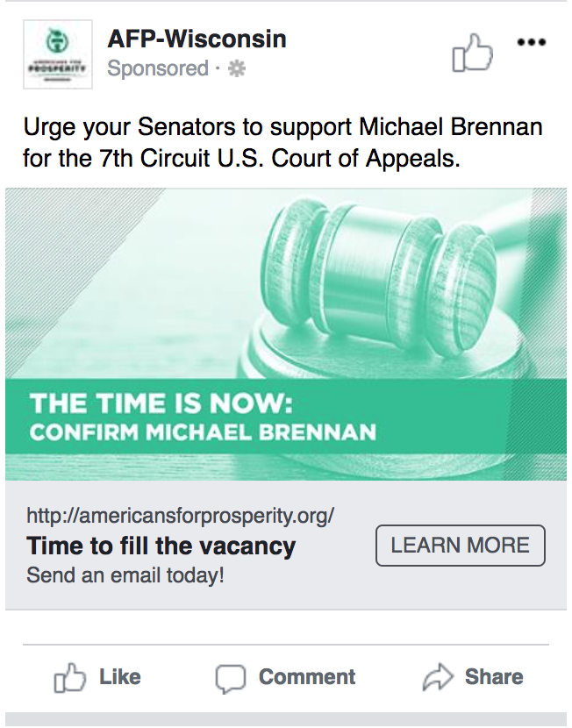Open the AFP-Wisconsin profile logo
The width and height of the screenshot is (572, 728).
58,54
